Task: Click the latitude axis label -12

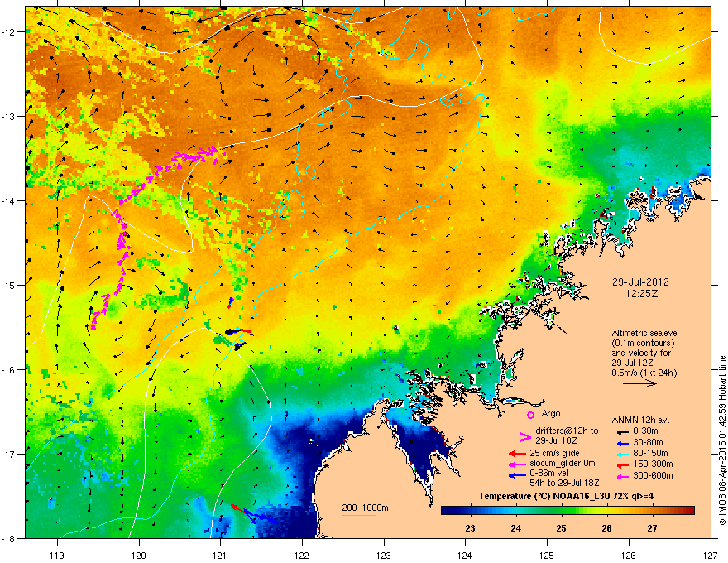Action: click(8, 32)
